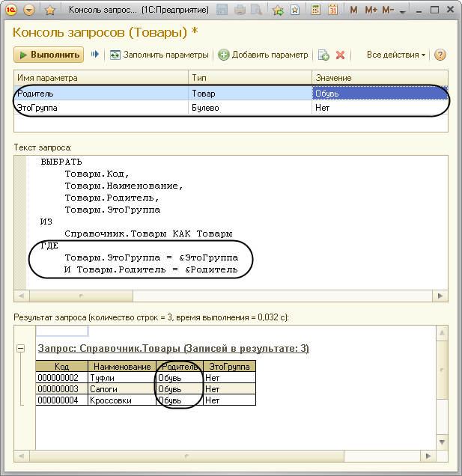Click Заполнить параметры button
This screenshot has height=476, width=462.
tap(159, 55)
